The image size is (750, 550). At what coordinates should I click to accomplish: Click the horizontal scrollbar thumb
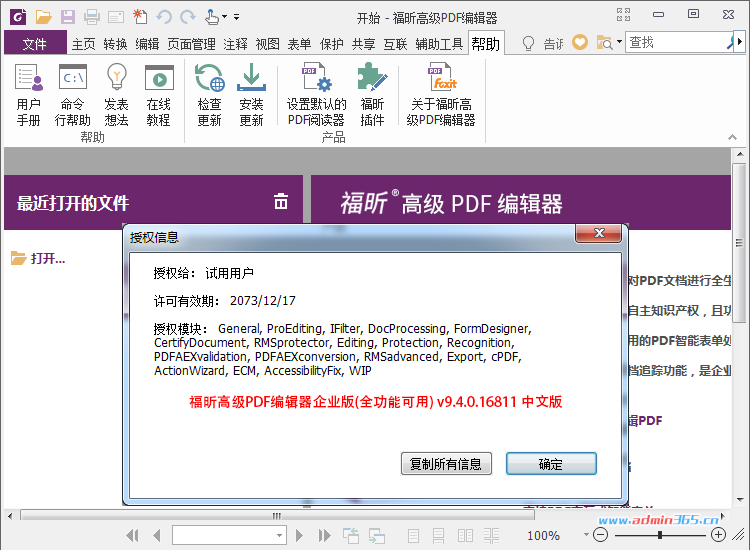(x=277, y=516)
